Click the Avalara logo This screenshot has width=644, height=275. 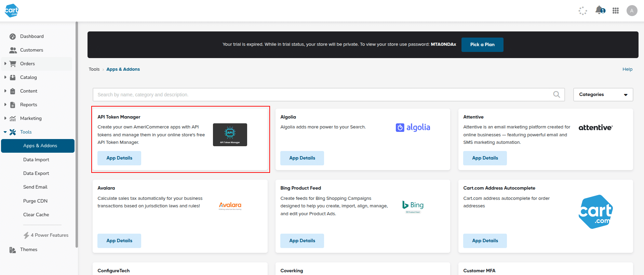(230, 206)
